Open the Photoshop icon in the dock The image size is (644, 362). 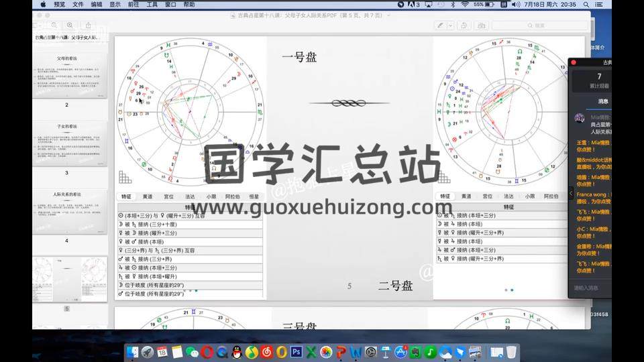[x=296, y=352]
